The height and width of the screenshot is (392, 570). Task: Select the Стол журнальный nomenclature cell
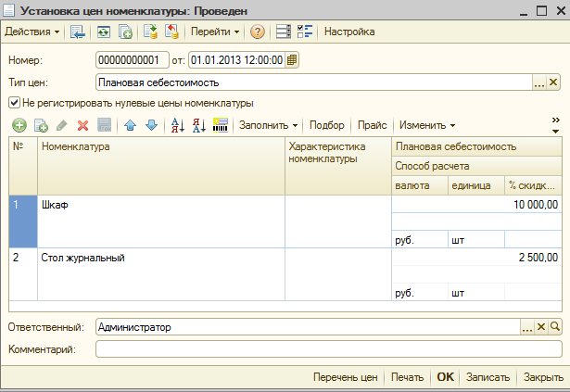pos(161,274)
